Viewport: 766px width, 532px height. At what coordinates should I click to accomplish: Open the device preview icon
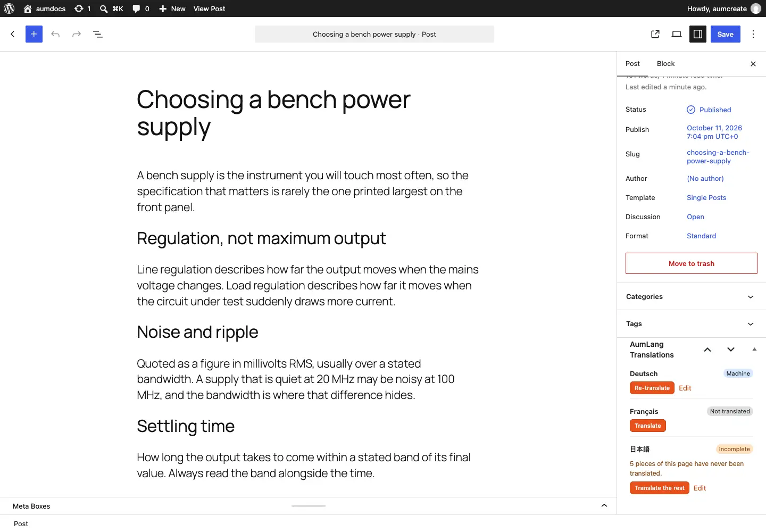click(677, 34)
